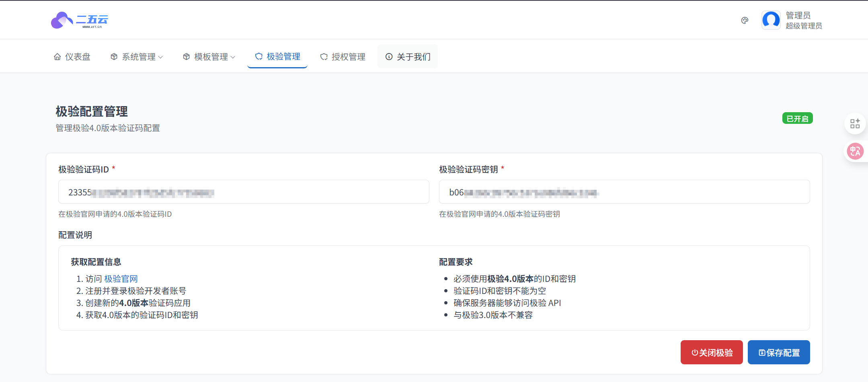Image resolution: width=868 pixels, height=382 pixels.
Task: Turn off Geetest with 关闭极验 button
Action: (711, 352)
